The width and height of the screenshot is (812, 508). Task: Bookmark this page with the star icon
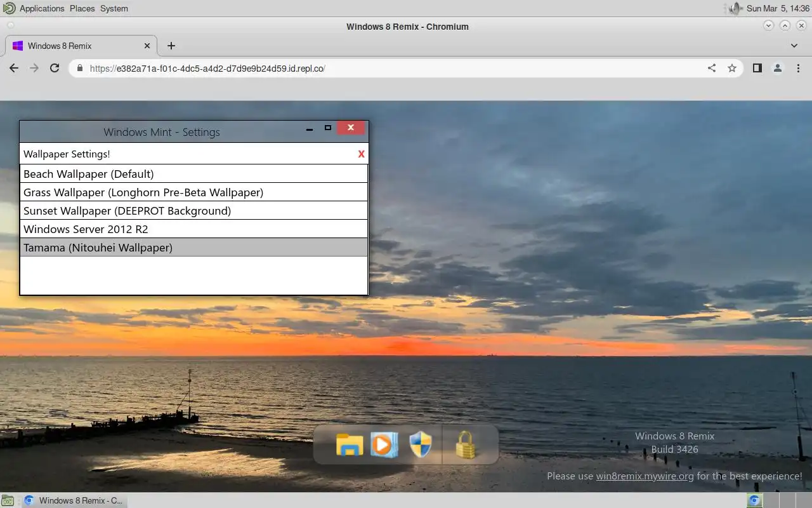click(732, 68)
